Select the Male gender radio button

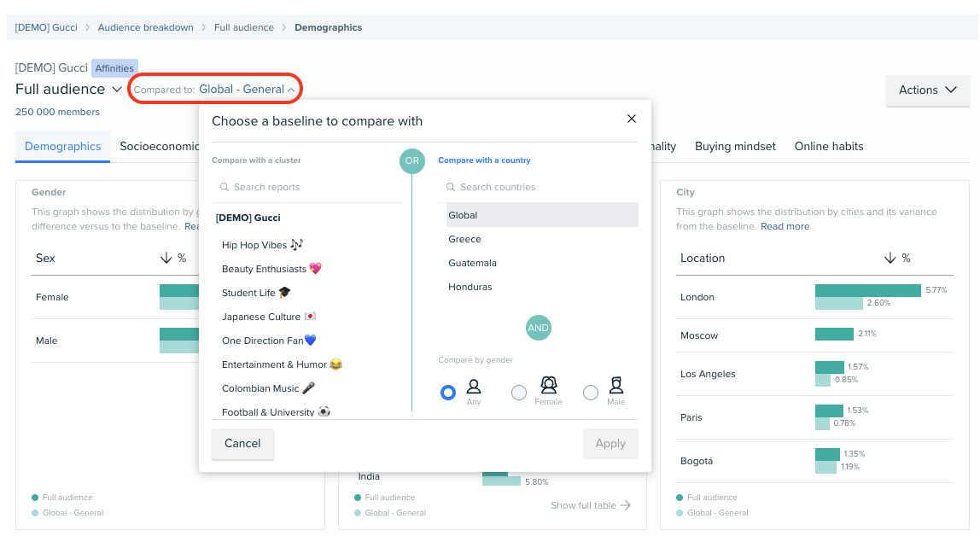tap(591, 393)
